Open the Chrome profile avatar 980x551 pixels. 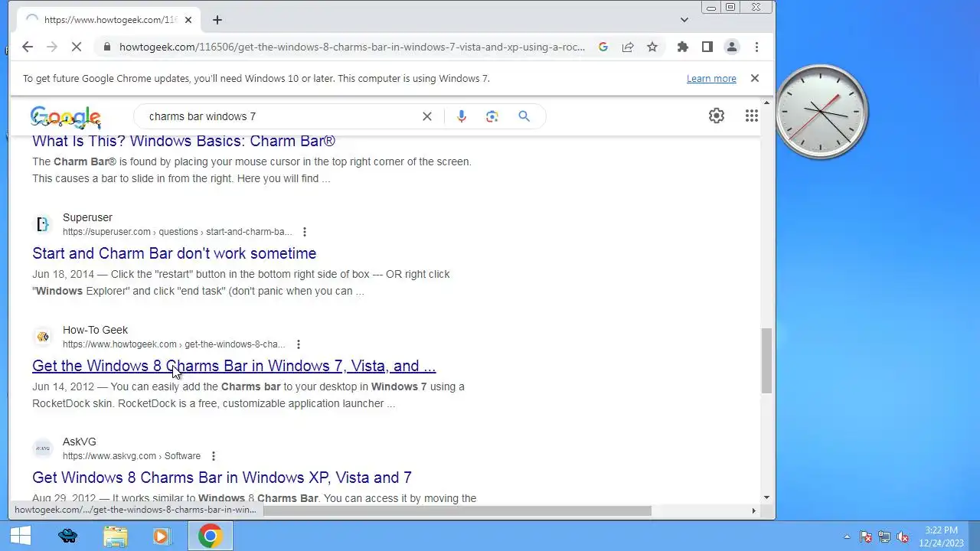pyautogui.click(x=732, y=47)
